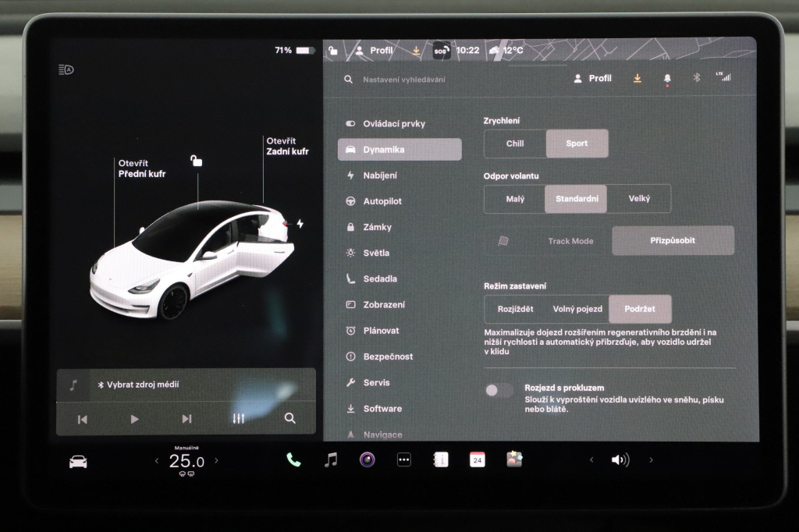
Task: Open the Ovládací prvky settings menu
Action: (x=399, y=124)
